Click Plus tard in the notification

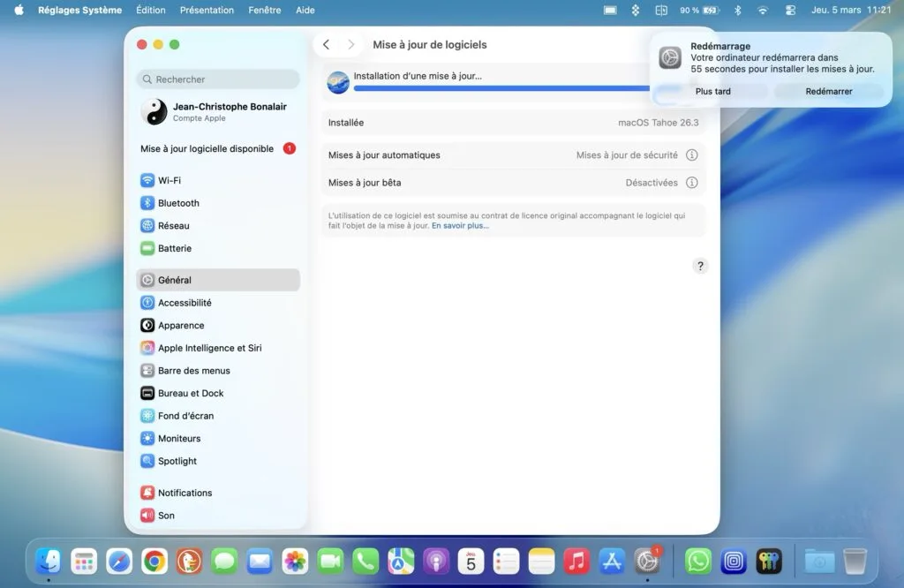tap(712, 91)
